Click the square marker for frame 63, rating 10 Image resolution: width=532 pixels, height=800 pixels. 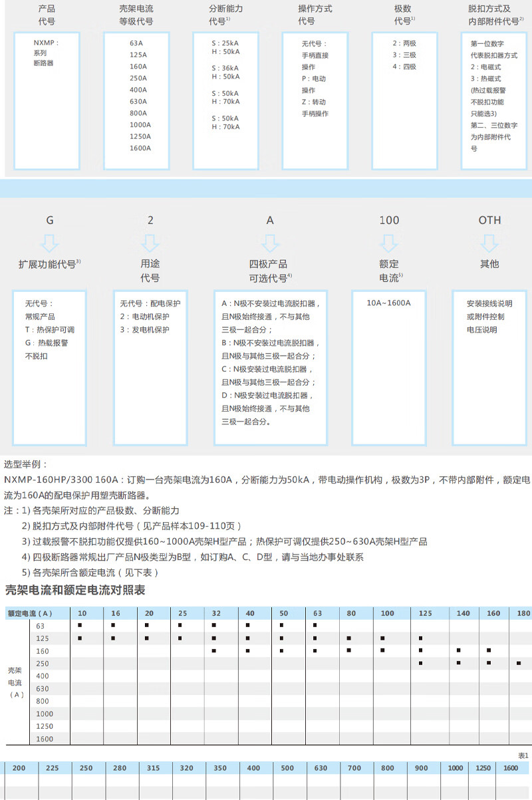point(80,626)
